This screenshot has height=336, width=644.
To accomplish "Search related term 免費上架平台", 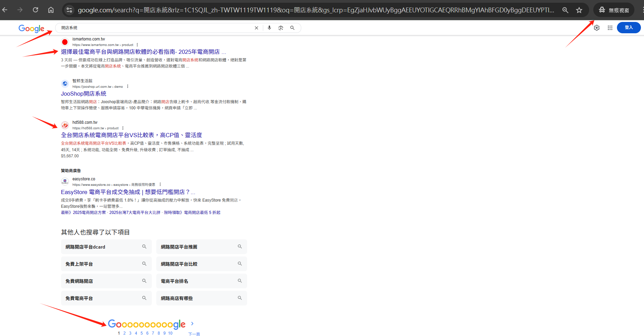I will coord(106,264).
